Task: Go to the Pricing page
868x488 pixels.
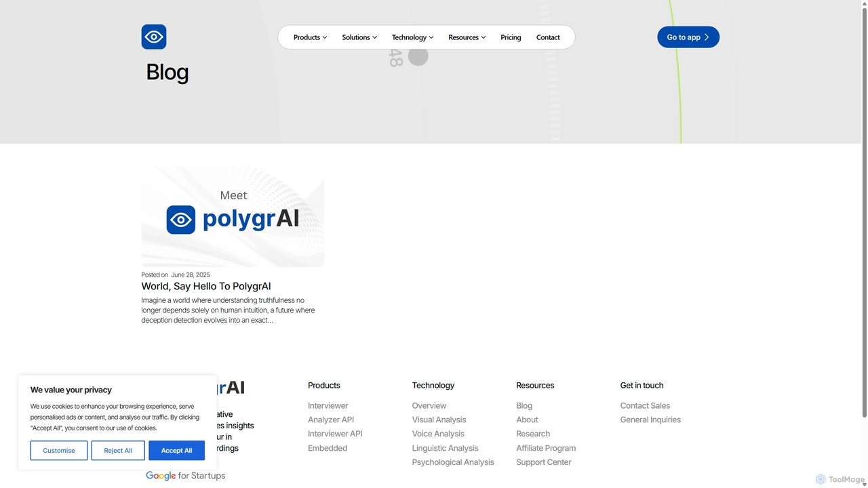Action: pyautogui.click(x=511, y=37)
